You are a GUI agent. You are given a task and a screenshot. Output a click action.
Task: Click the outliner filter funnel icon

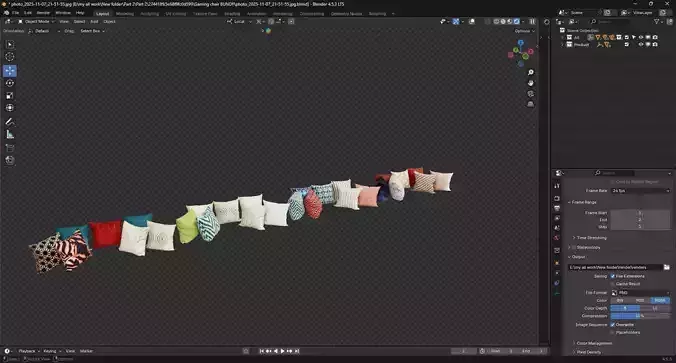tap(657, 22)
